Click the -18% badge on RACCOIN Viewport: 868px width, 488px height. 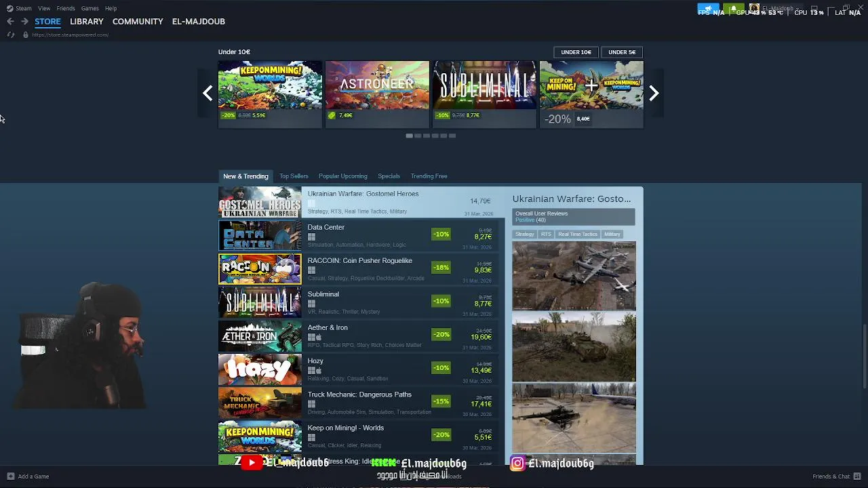coord(441,268)
